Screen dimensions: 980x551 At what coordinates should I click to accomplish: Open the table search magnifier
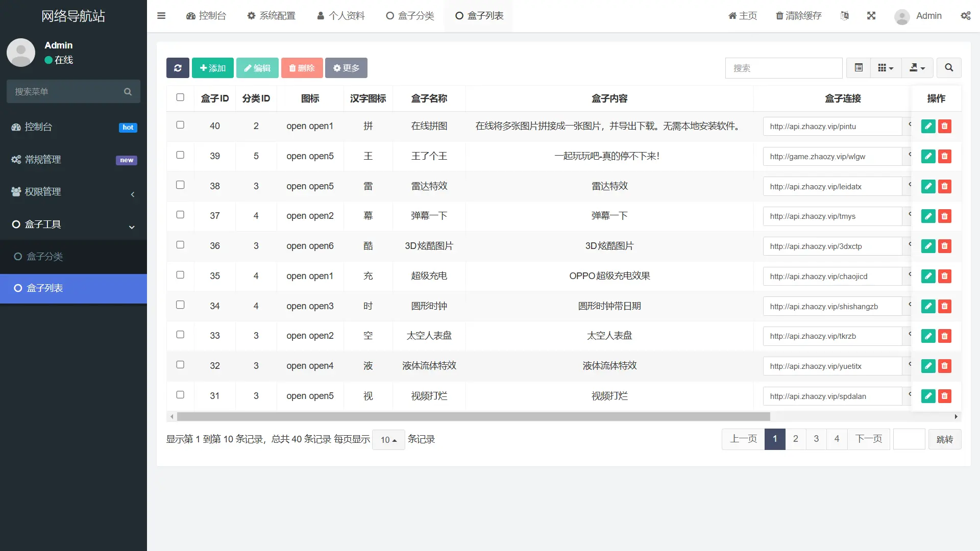(949, 67)
